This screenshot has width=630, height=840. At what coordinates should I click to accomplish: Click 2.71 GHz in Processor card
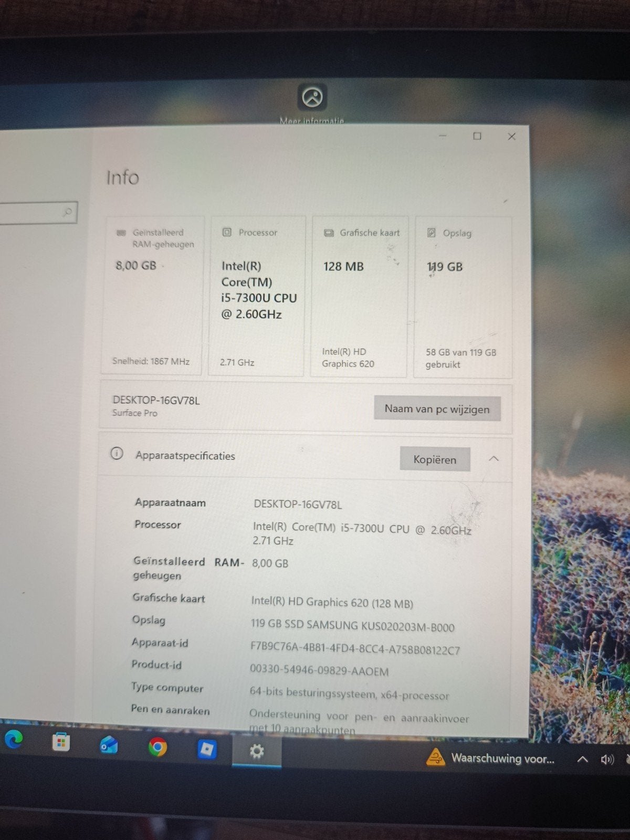(x=237, y=362)
